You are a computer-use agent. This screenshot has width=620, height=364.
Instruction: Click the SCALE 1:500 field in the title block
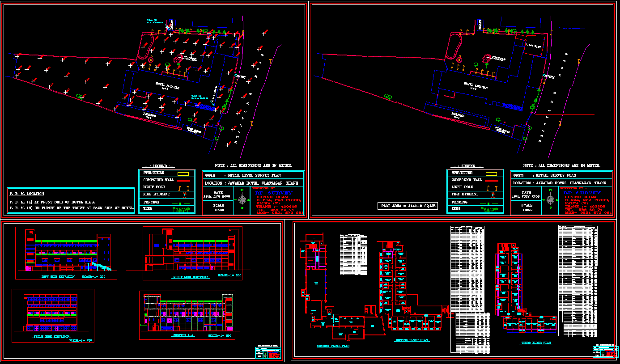tap(219, 207)
